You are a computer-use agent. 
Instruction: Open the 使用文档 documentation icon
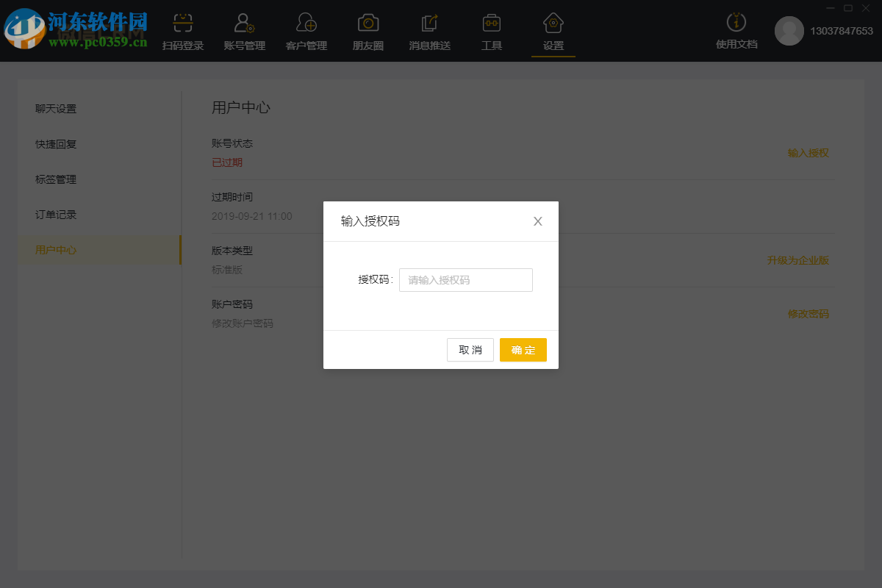pyautogui.click(x=736, y=29)
